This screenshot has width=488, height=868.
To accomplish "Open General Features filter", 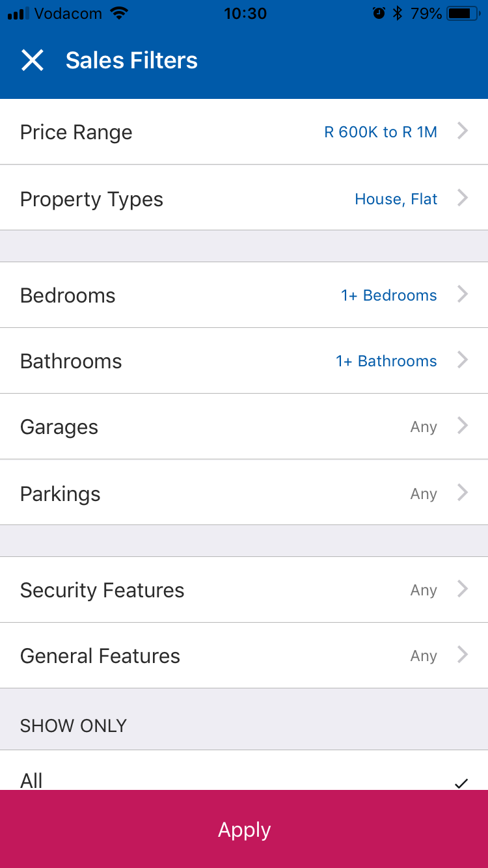I will 244,656.
